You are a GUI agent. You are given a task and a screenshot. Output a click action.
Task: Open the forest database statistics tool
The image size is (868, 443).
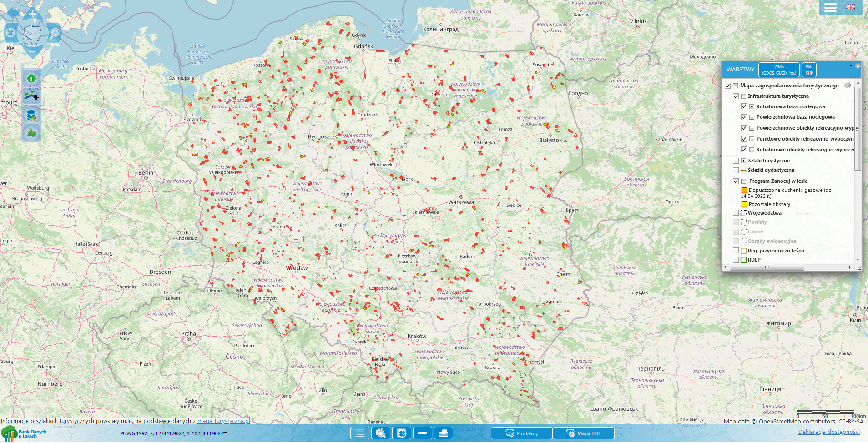[31, 115]
